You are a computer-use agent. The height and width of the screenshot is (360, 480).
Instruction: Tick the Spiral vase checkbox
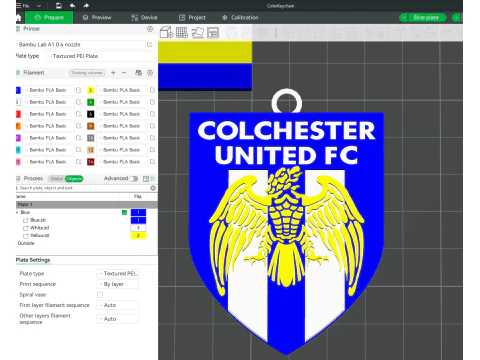pyautogui.click(x=100, y=295)
